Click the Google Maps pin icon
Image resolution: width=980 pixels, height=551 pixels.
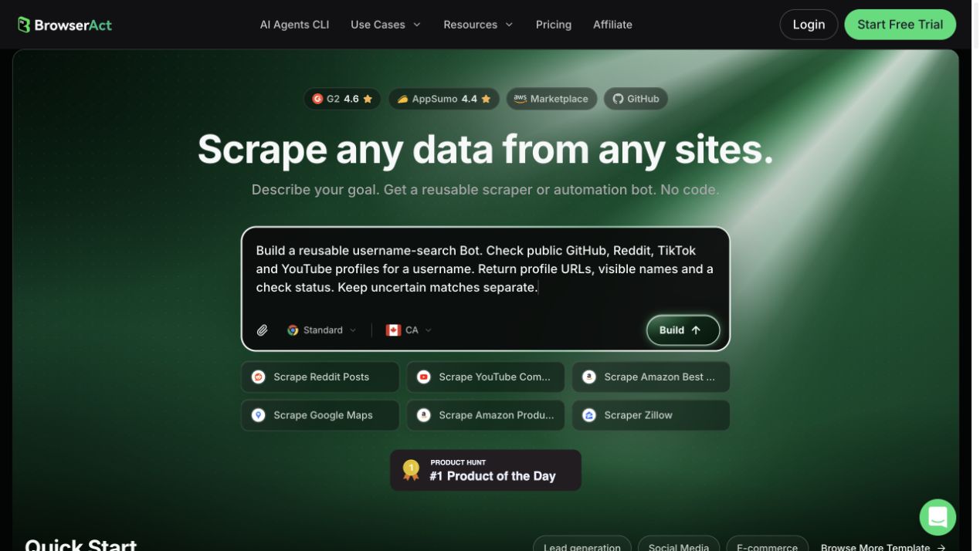259,415
